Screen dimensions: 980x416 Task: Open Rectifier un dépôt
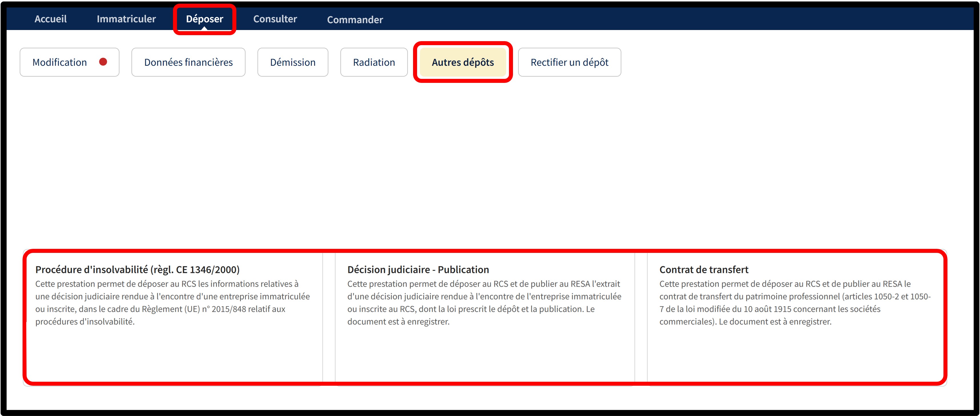click(569, 62)
